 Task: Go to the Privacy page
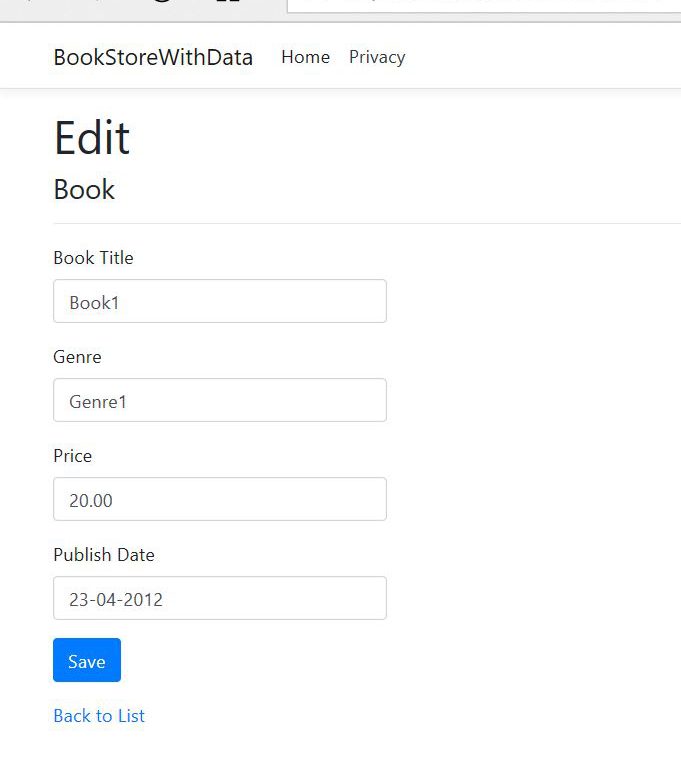(377, 57)
